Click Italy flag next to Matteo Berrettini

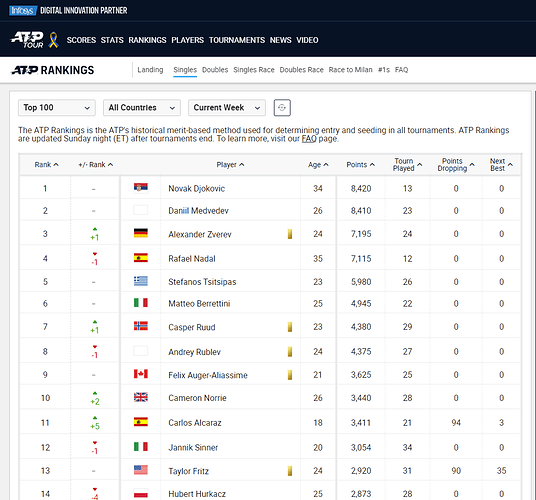point(141,303)
